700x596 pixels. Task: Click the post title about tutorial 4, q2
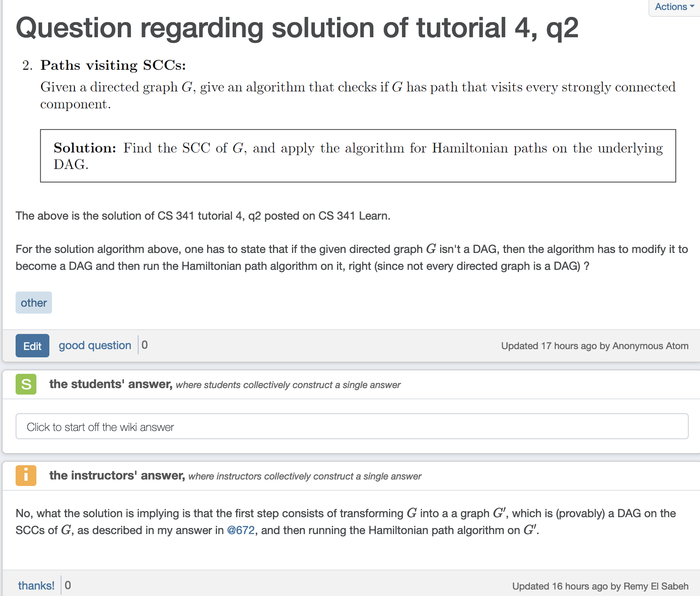click(297, 28)
